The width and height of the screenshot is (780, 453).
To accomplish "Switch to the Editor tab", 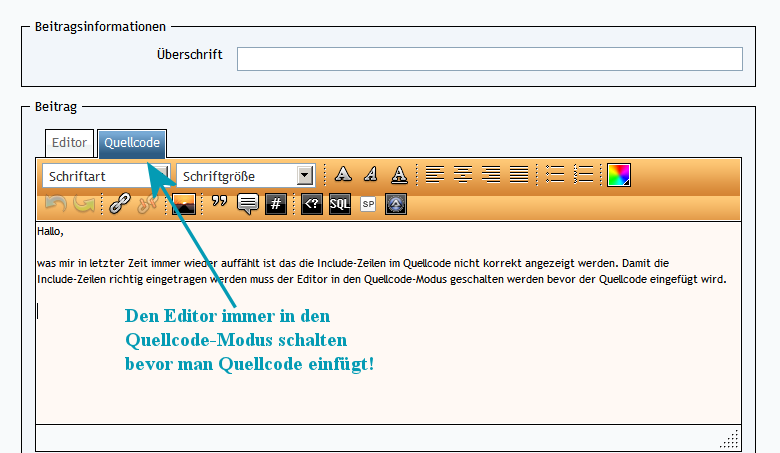I will 69,143.
